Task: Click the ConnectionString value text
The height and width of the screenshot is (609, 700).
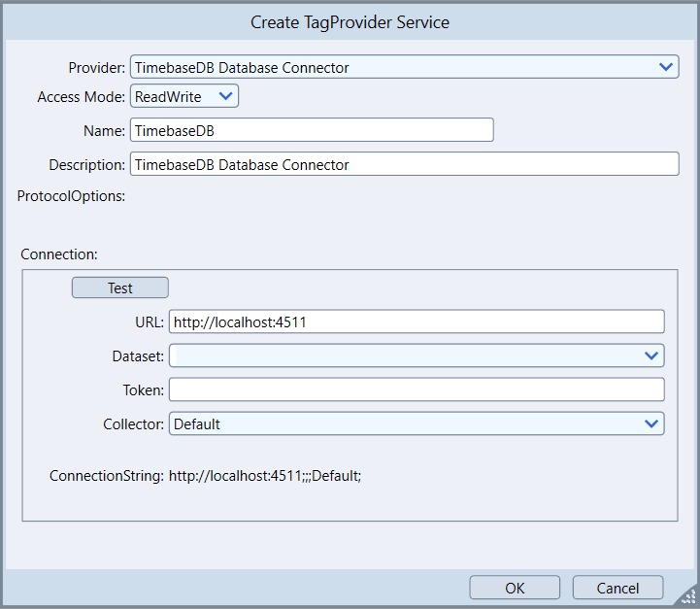Action: (265, 476)
